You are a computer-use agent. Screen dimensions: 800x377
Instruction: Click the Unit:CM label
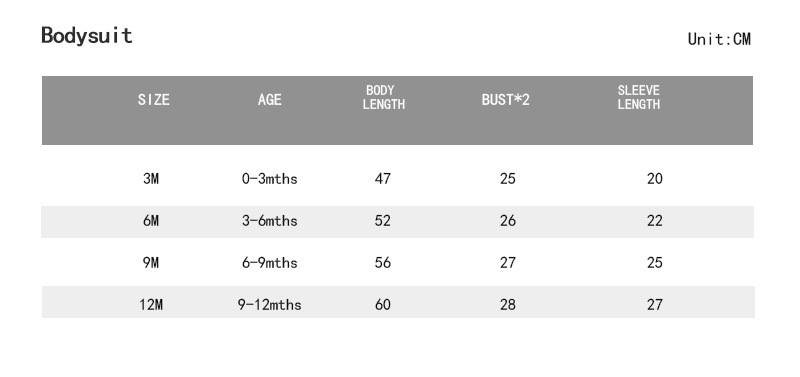pos(719,39)
